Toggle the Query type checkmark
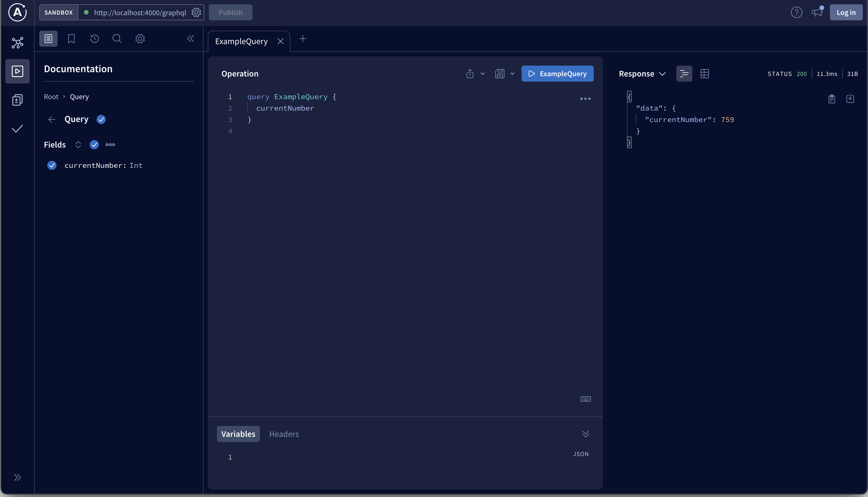868x497 pixels. [x=101, y=119]
